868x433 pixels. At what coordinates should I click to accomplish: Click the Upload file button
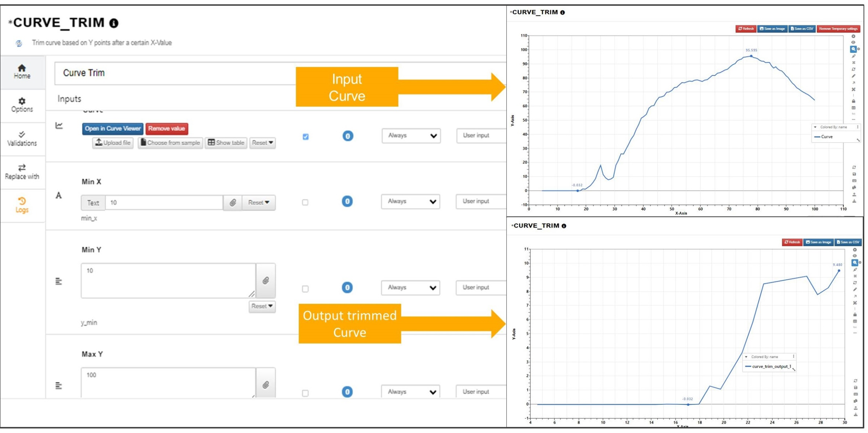pyautogui.click(x=113, y=143)
